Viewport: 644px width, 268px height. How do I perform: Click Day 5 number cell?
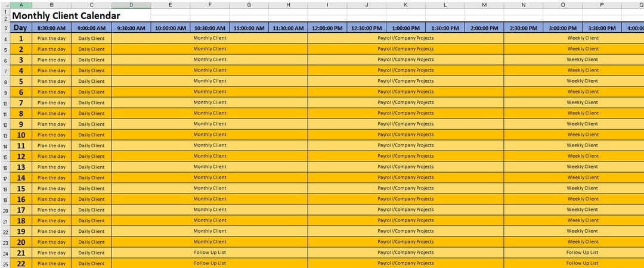21,81
